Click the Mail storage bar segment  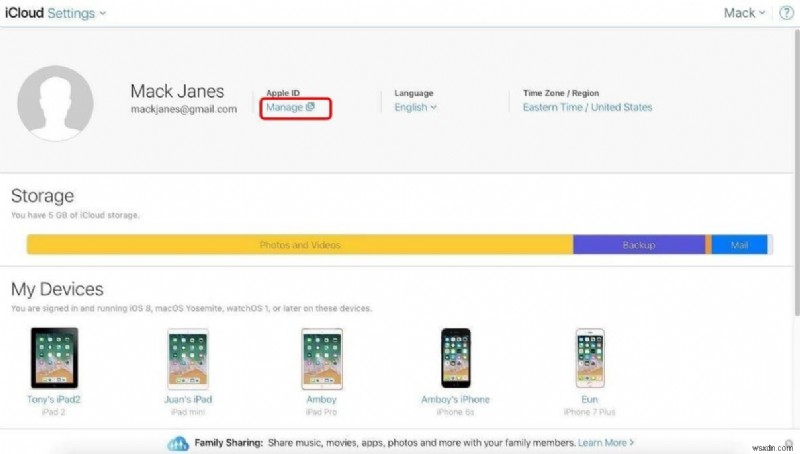740,245
